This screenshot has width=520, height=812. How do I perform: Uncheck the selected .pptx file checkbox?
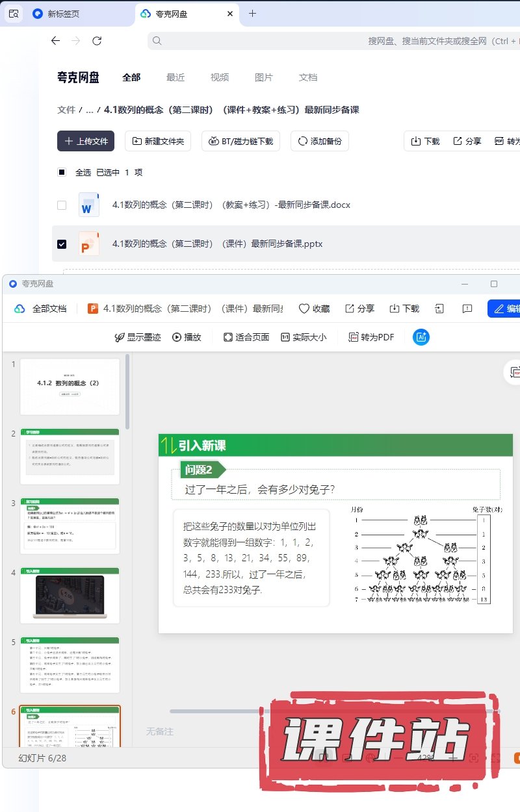tap(62, 244)
